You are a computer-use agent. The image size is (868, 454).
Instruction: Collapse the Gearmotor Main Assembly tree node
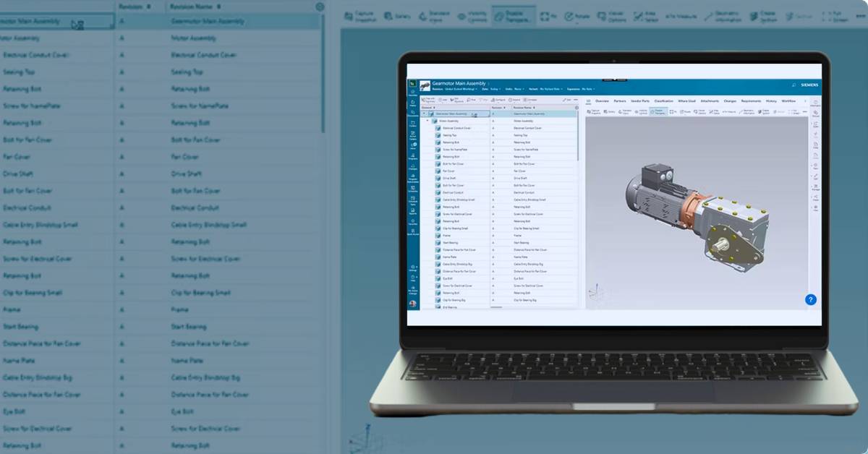424,113
